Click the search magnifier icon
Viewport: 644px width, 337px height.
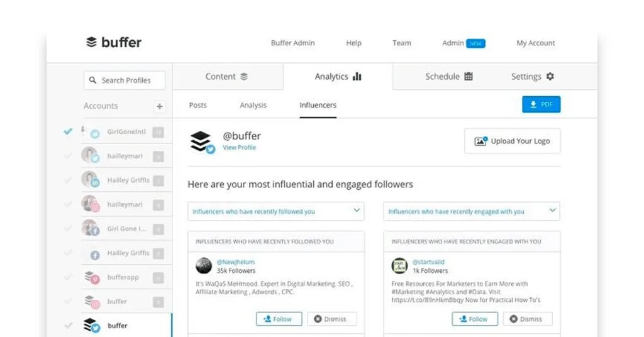[93, 80]
